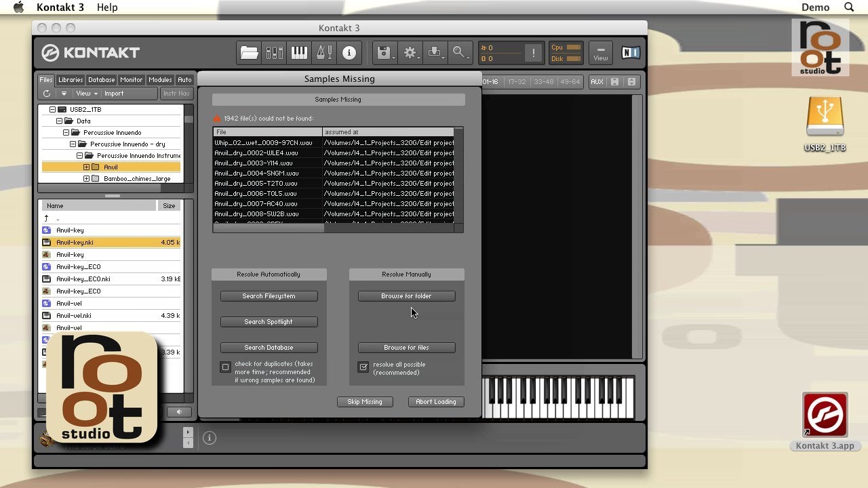
Task: Open the Kontakt 3 application menu
Action: point(60,7)
